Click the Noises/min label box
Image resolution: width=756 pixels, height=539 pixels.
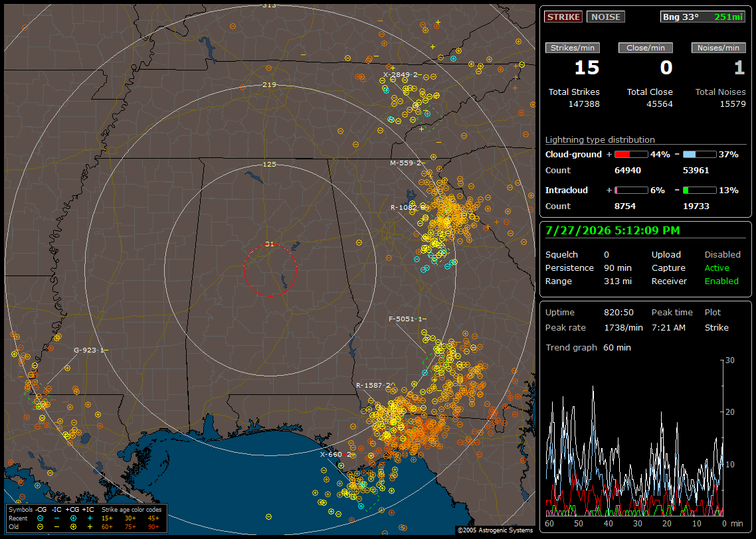point(718,48)
